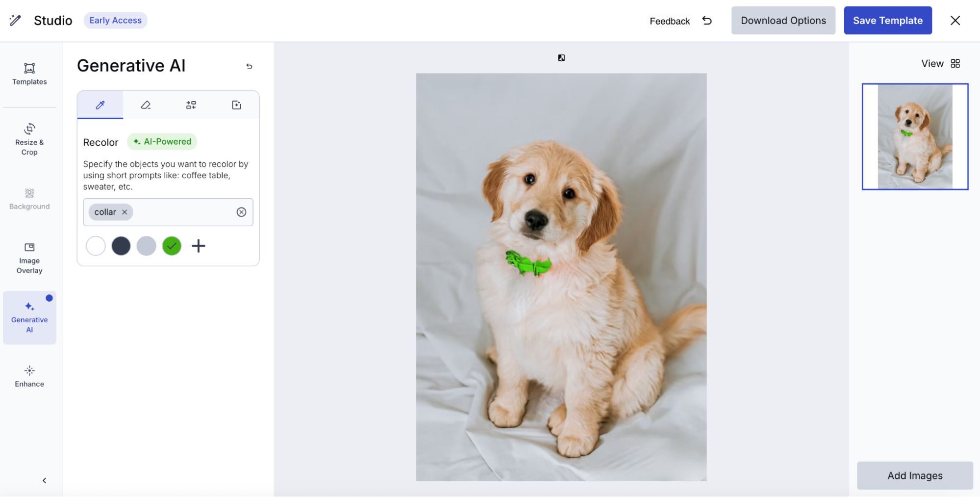Collapse the left sidebar with chevron

[44, 480]
